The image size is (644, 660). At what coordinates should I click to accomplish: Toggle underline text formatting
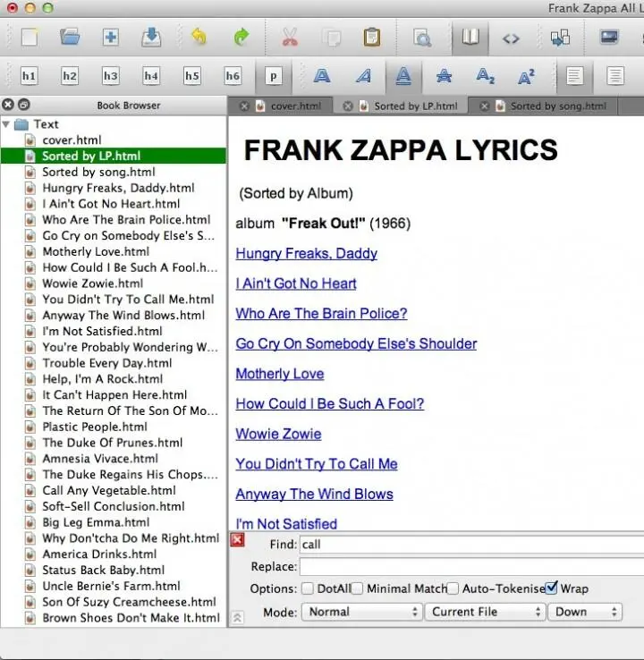403,77
